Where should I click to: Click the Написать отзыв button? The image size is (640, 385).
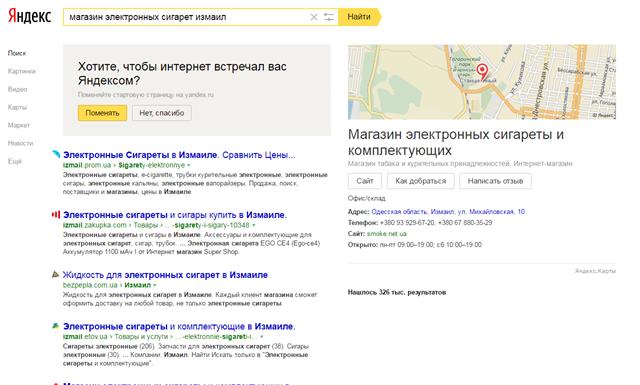[495, 181]
